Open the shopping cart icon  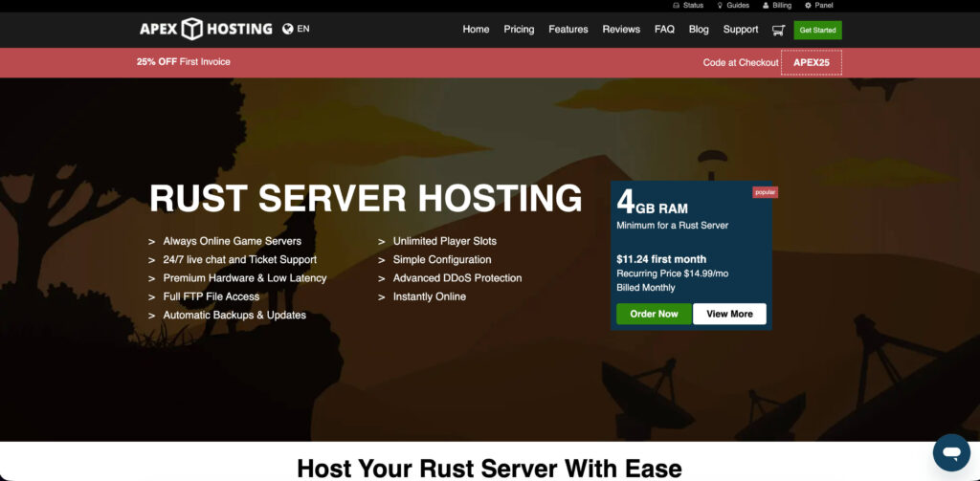[778, 30]
